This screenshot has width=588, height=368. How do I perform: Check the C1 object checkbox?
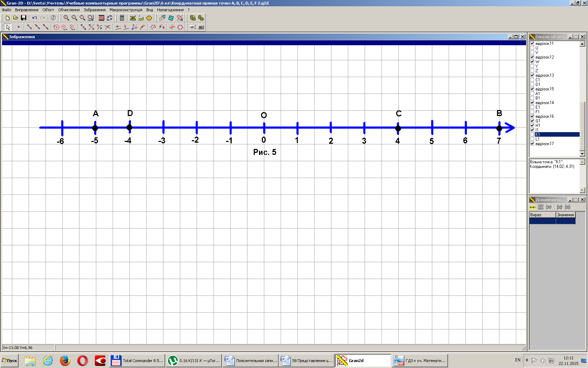coord(532,80)
